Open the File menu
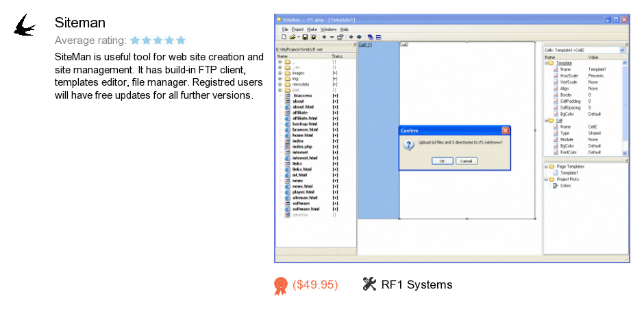The image size is (644, 316). coord(285,29)
